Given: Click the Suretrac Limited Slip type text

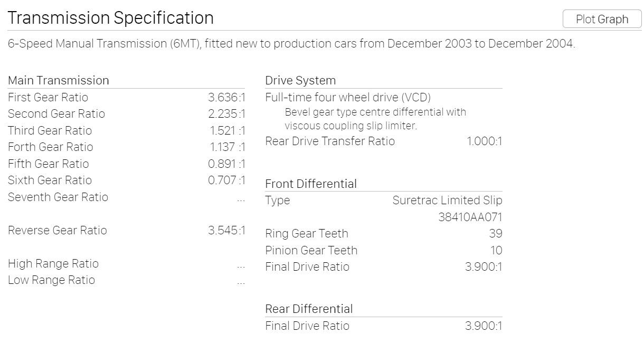Looking at the screenshot, I should [x=447, y=201].
